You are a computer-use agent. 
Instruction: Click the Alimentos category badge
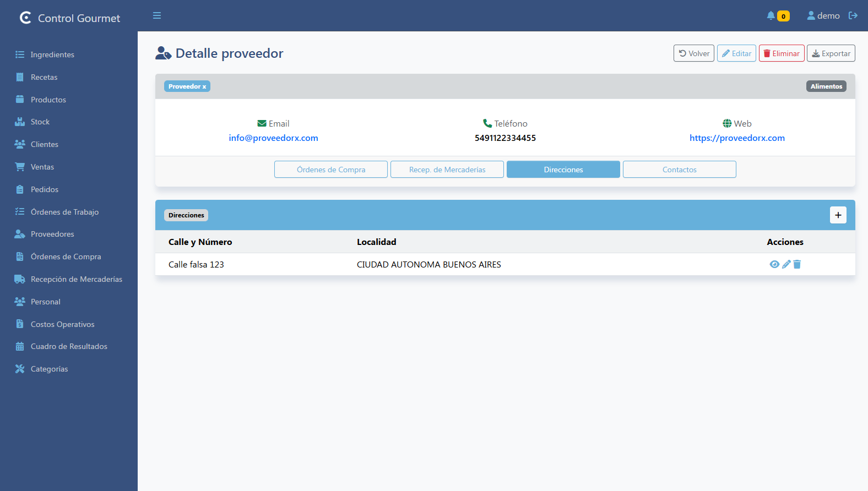coord(826,86)
